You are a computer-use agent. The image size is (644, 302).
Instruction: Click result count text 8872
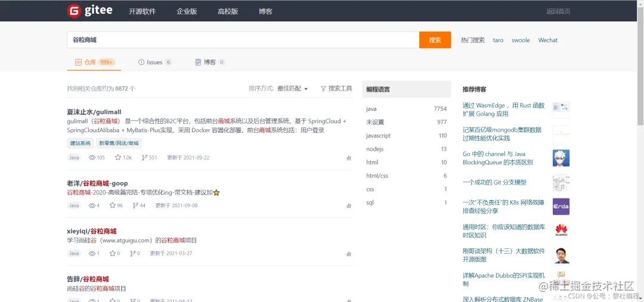coord(122,88)
